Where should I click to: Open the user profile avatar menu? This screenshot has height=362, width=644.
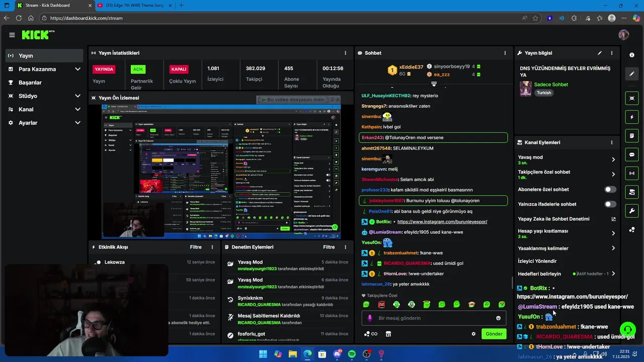click(624, 35)
